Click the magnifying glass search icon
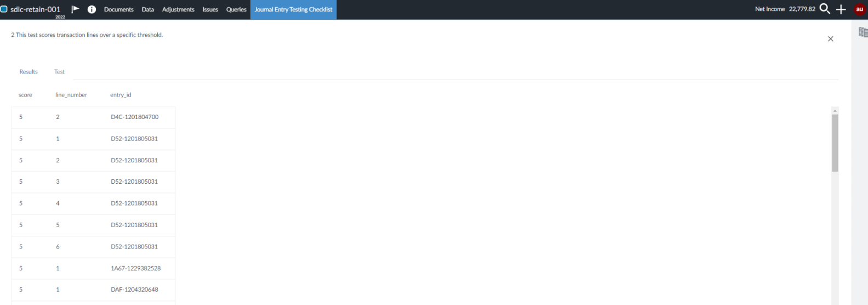The height and width of the screenshot is (305, 868). 825,9
